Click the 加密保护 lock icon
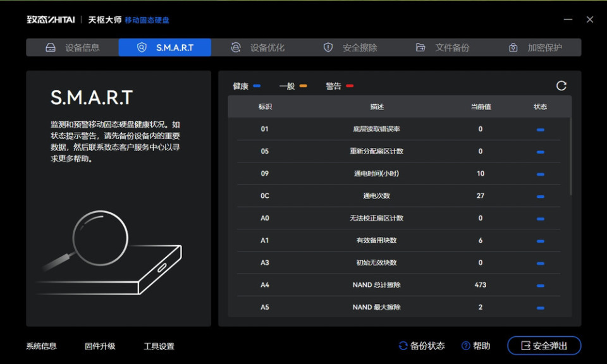607x364 pixels. 513,47
